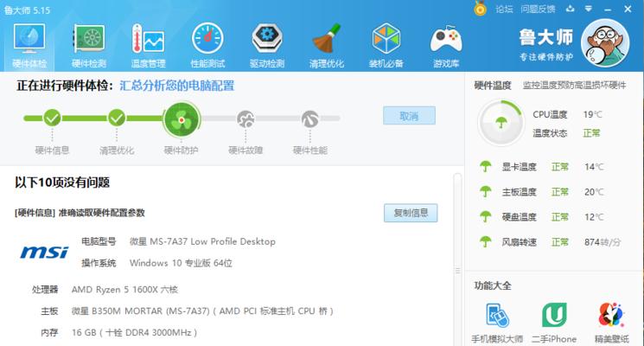Image resolution: width=644 pixels, height=346 pixels.
Task: Click the 清理优化 completed step checkmark
Action: 117,118
